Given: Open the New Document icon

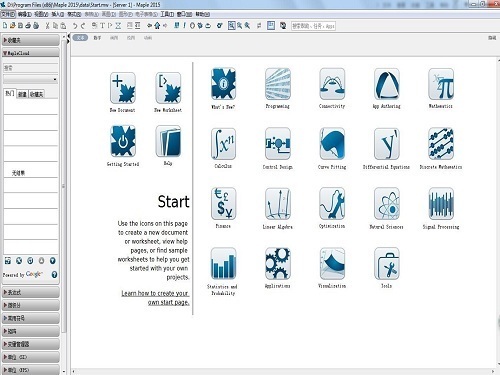Looking at the screenshot, I should pyautogui.click(x=123, y=88).
